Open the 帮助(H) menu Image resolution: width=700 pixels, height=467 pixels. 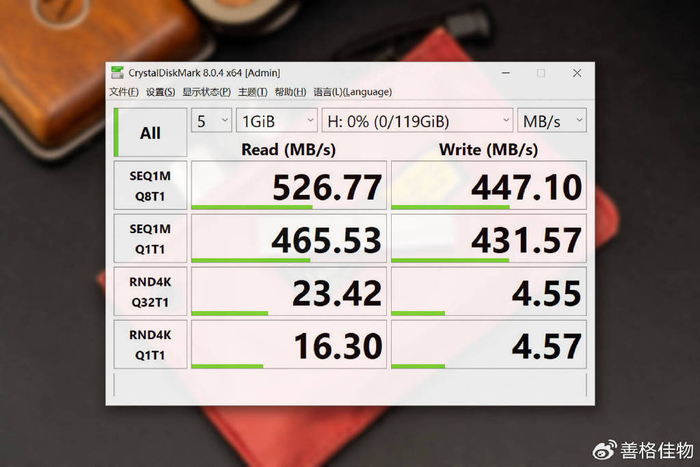tap(290, 92)
